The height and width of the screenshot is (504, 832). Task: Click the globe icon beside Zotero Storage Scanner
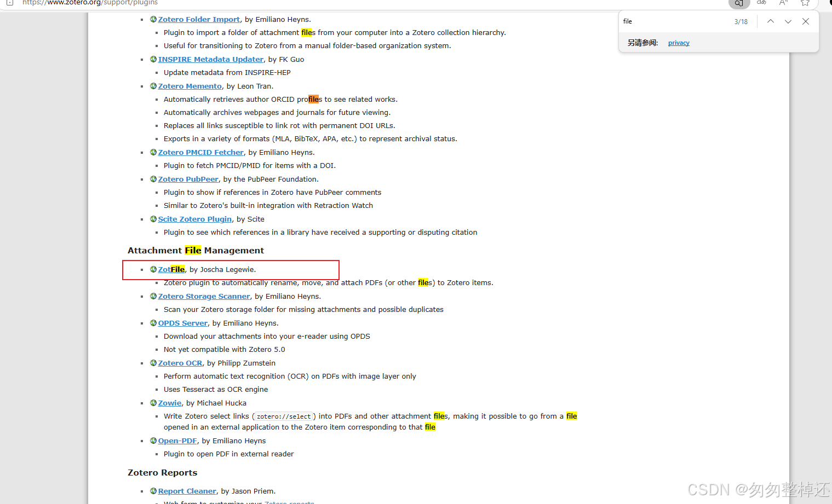click(x=153, y=296)
